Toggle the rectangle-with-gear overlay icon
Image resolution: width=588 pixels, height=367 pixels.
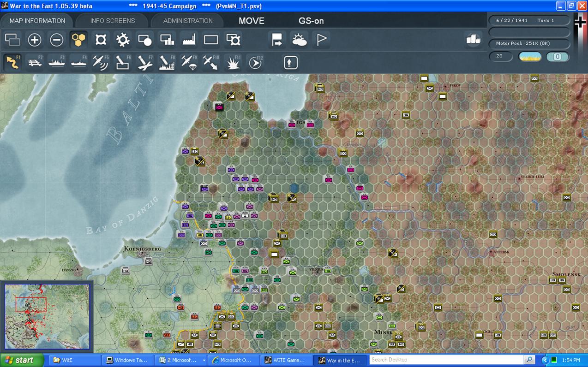point(233,40)
